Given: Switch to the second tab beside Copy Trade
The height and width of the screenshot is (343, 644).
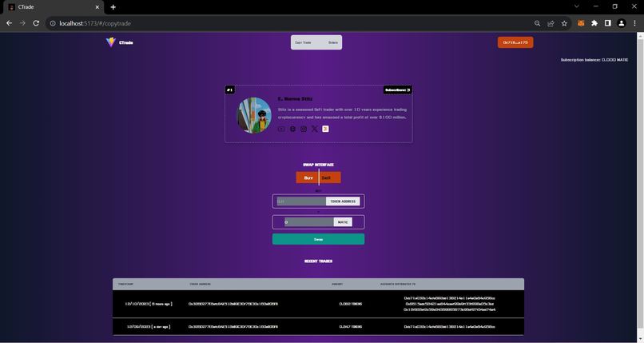Looking at the screenshot, I should coord(333,42).
